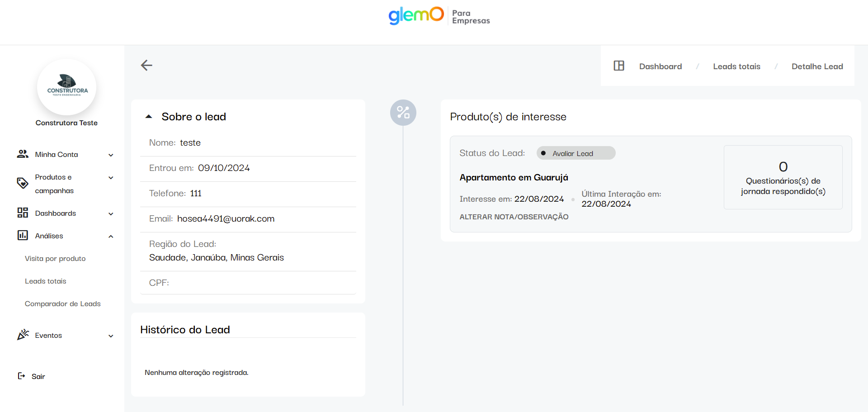The width and height of the screenshot is (868, 412).
Task: Click the back arrow icon
Action: (x=146, y=66)
